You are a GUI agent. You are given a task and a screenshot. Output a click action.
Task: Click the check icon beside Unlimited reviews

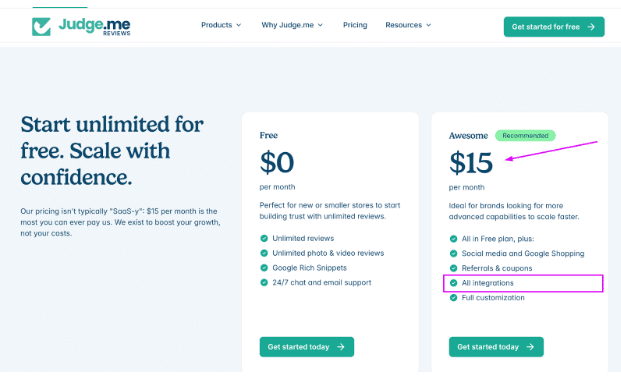coord(264,238)
